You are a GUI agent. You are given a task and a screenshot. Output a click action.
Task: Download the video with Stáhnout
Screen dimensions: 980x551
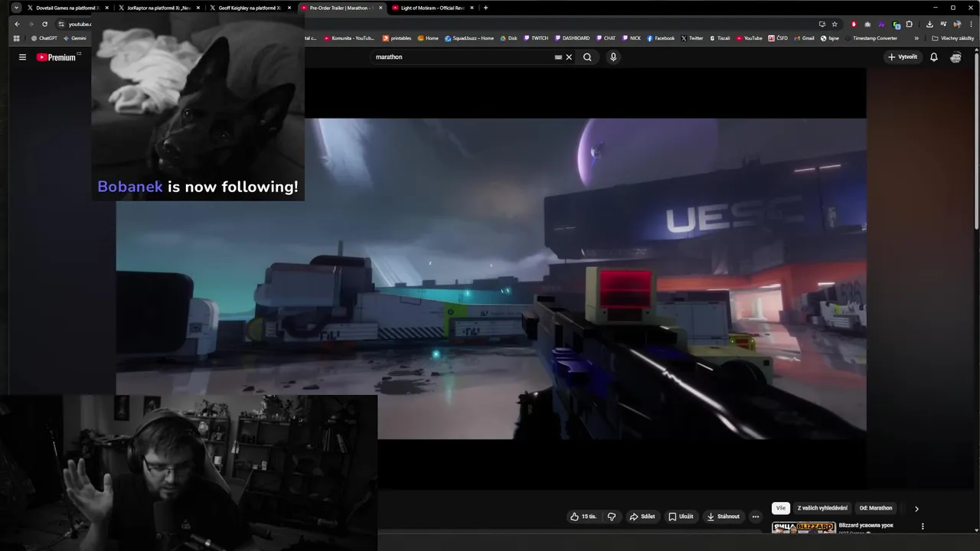click(x=724, y=517)
